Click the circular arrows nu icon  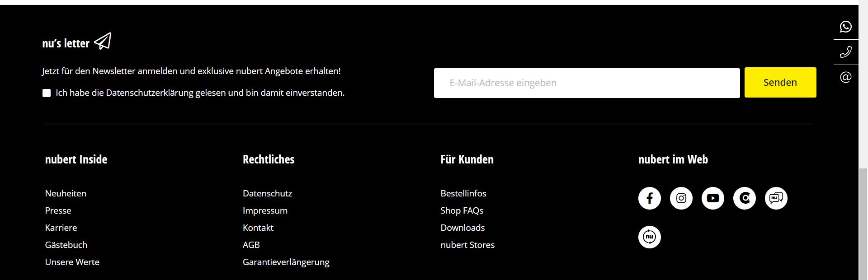tap(649, 237)
